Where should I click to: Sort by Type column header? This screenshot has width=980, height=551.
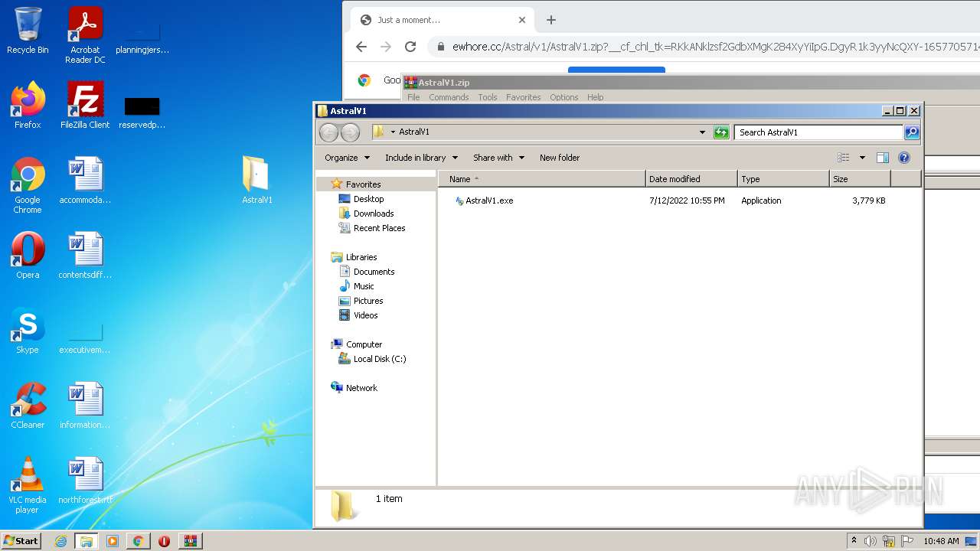[x=783, y=179]
